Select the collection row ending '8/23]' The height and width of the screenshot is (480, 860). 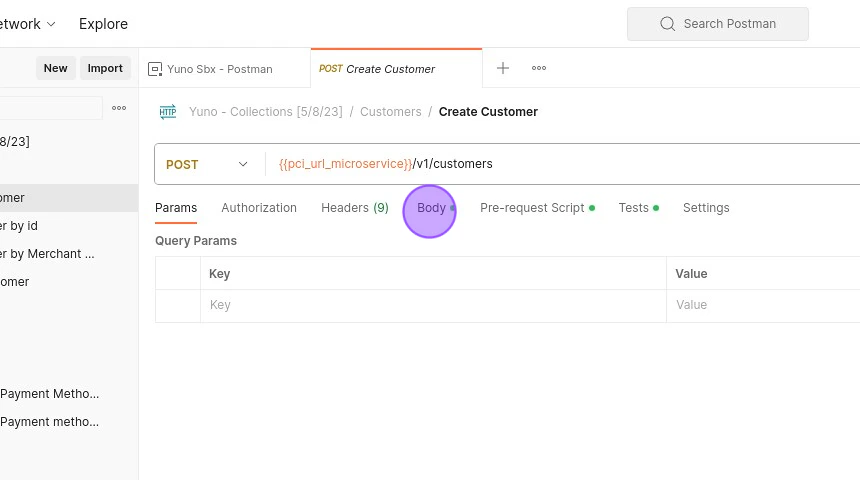pos(69,142)
